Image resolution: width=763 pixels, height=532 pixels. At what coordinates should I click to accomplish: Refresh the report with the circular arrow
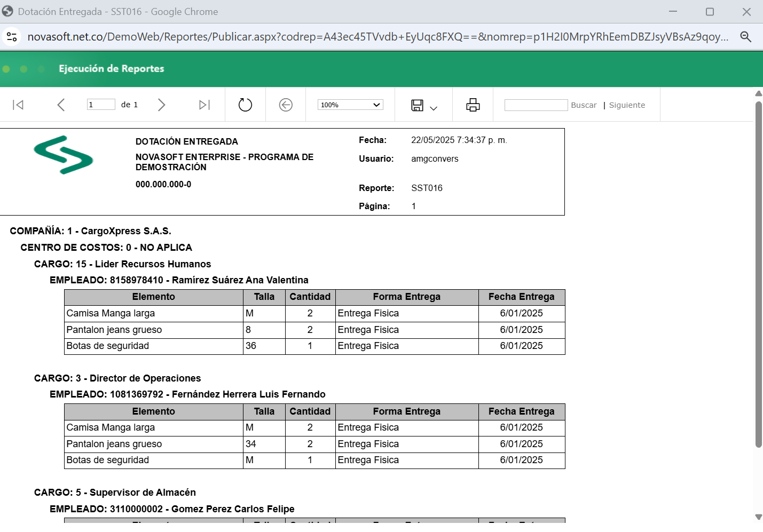point(245,105)
